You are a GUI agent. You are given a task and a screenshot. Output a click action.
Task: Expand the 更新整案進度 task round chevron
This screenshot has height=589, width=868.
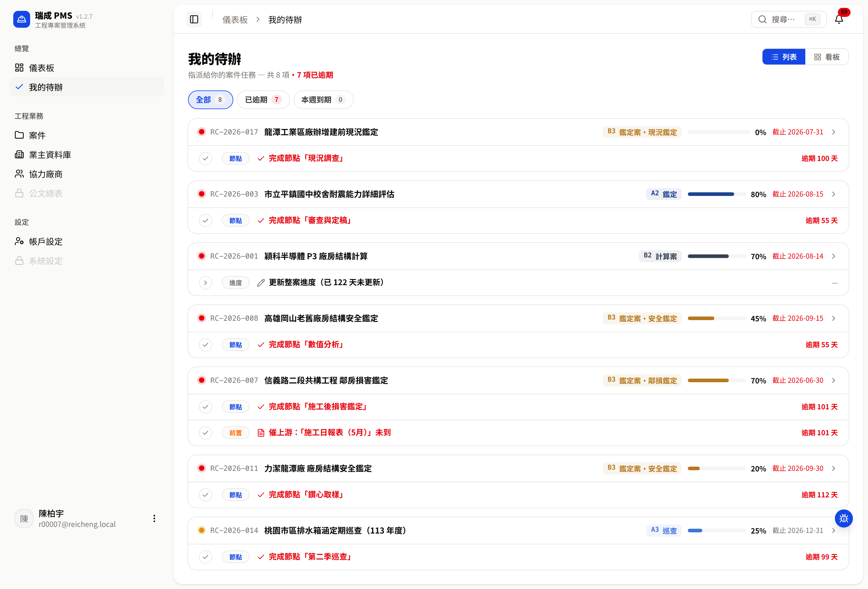[x=206, y=283]
